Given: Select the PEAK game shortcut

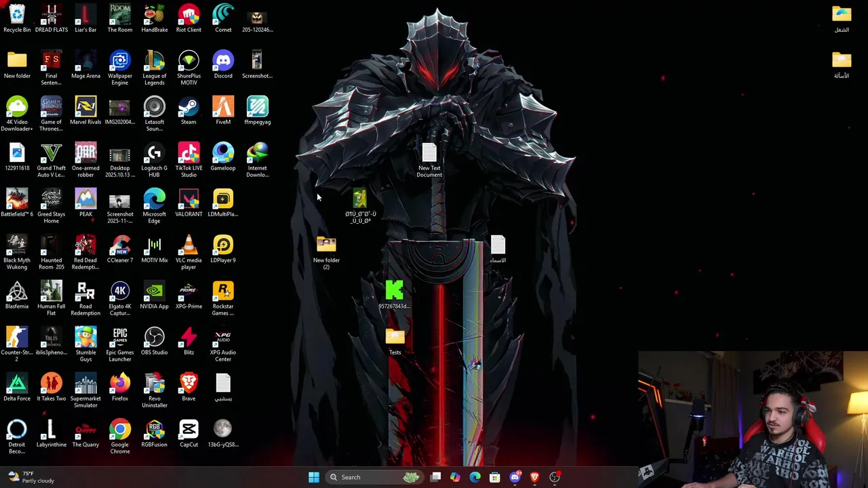Looking at the screenshot, I should point(85,203).
